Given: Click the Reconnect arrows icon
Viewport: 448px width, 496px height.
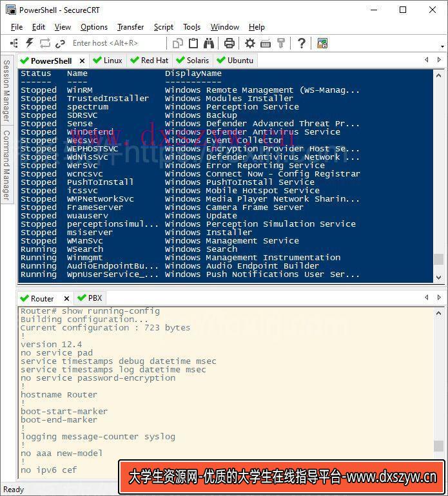Looking at the screenshot, I should pos(45,43).
